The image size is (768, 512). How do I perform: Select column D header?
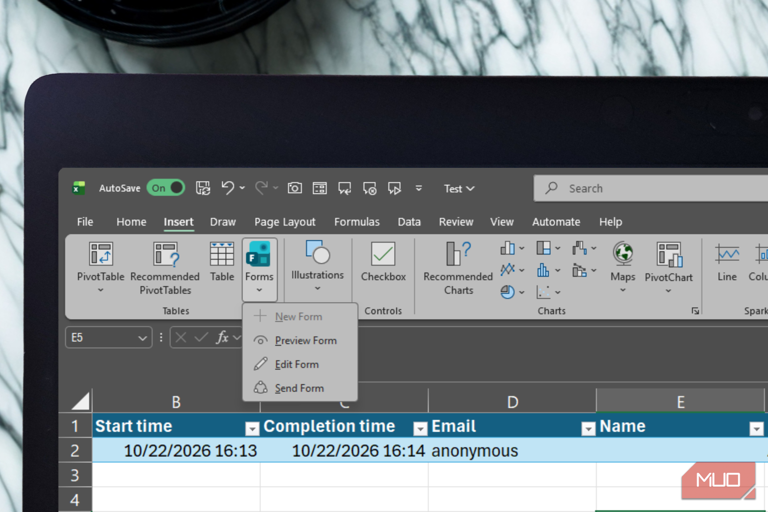pyautogui.click(x=512, y=402)
